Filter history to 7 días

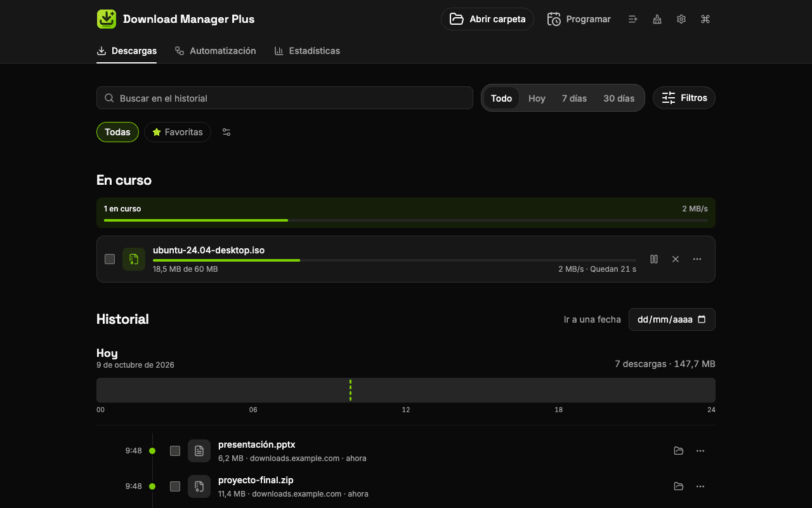click(574, 98)
